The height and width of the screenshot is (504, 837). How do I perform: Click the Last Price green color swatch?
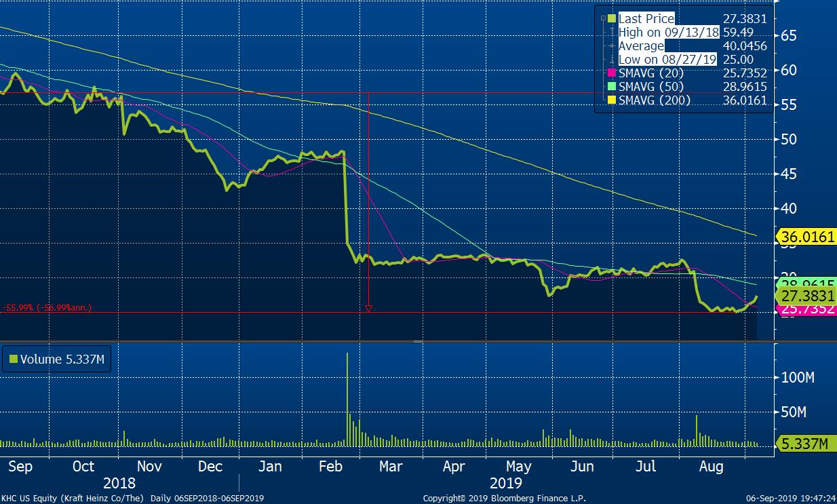(x=612, y=19)
